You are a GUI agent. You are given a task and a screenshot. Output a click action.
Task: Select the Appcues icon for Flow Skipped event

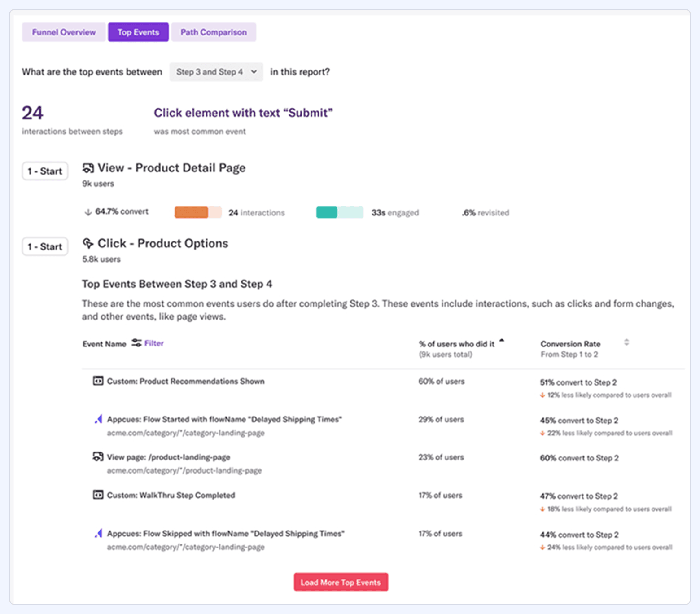click(98, 533)
